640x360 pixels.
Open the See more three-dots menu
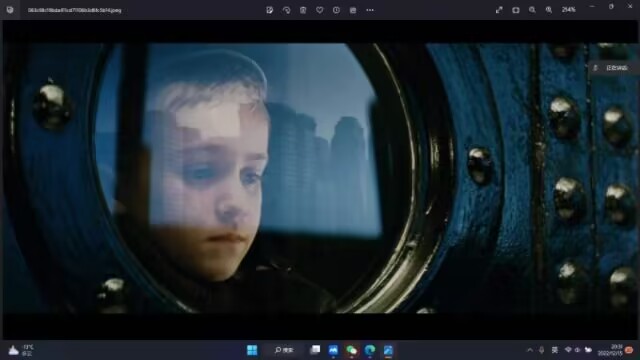[370, 10]
